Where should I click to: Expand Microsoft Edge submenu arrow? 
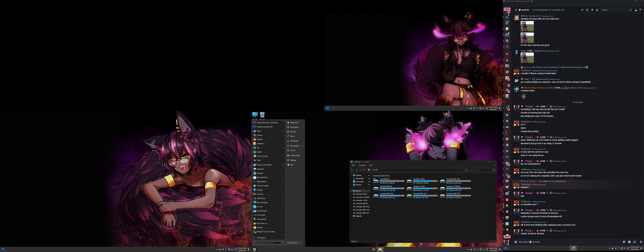[x=283, y=202]
